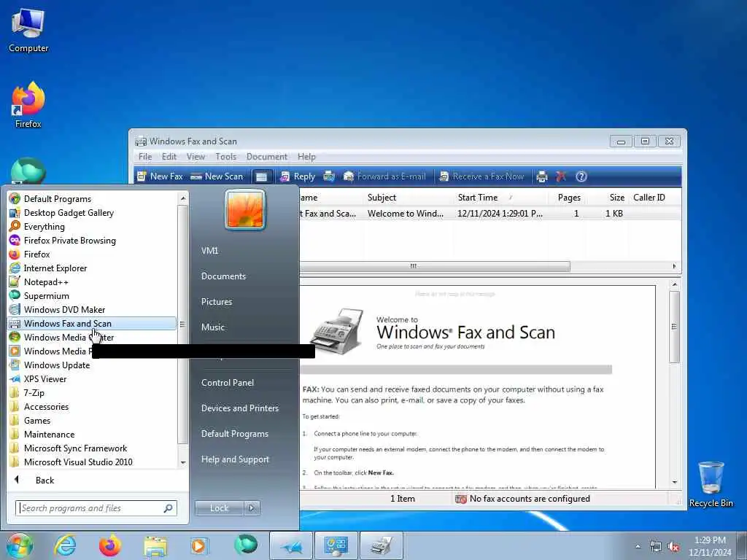
Task: Expand Microsoft Visual Studio 2010 folder
Action: tap(93, 462)
